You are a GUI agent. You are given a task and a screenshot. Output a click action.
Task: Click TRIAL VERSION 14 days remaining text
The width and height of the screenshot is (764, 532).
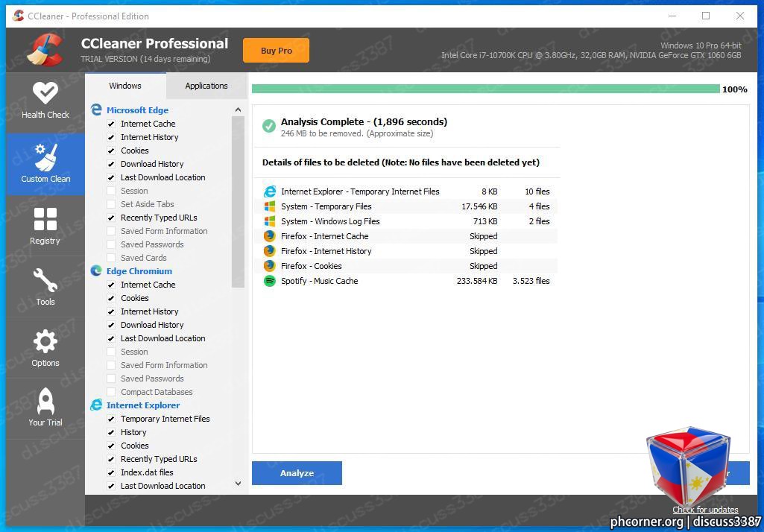[145, 59]
